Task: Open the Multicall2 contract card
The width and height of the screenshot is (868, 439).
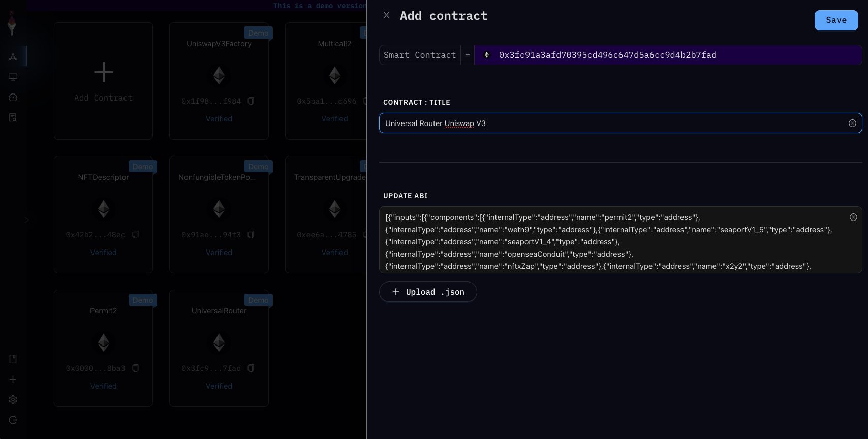Action: coord(326,81)
